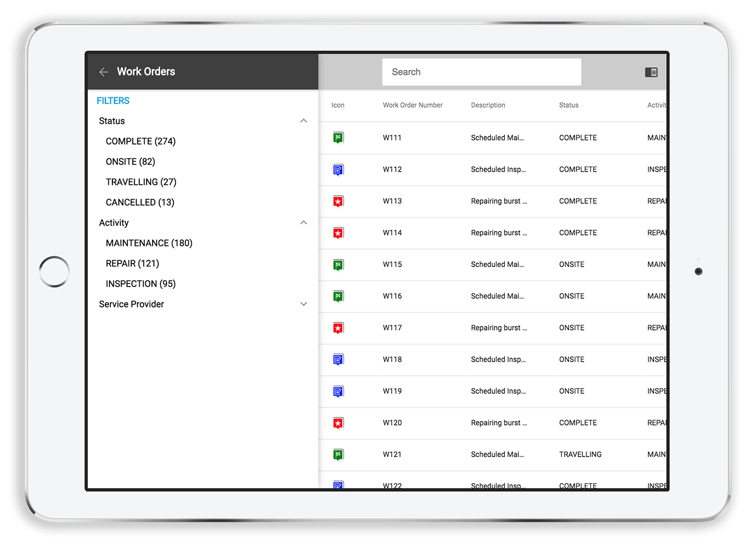The image size is (756, 544).
Task: Open W112 'Scheduled Insp...' description
Action: coord(498,169)
